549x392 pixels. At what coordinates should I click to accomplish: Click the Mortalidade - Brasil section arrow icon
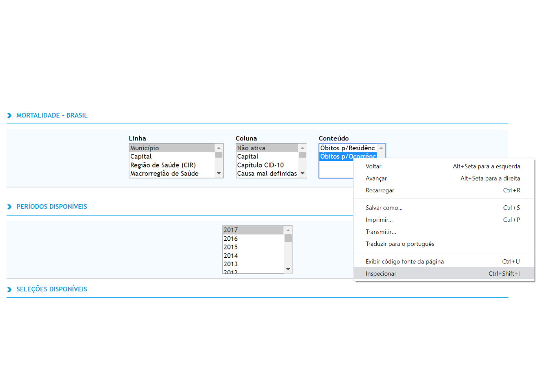point(9,116)
